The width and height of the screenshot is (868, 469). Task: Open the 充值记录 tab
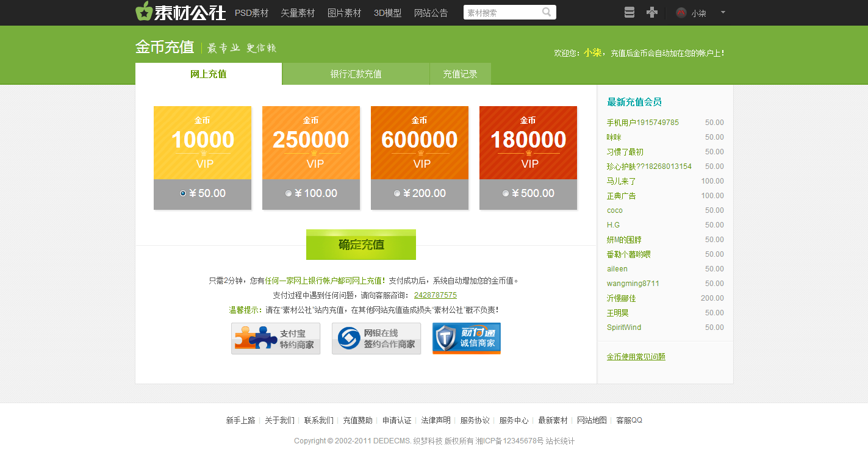pyautogui.click(x=460, y=74)
